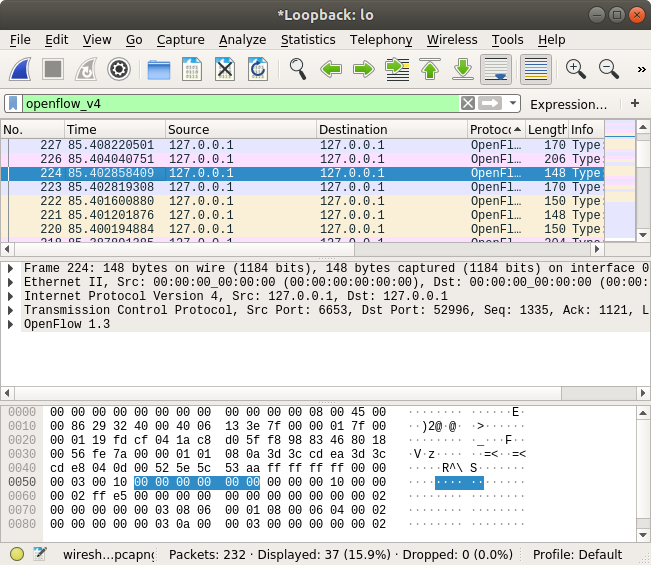Viewport: 651px width, 565px height.
Task: Select packet number 227 row
Action: pyautogui.click(x=302, y=145)
